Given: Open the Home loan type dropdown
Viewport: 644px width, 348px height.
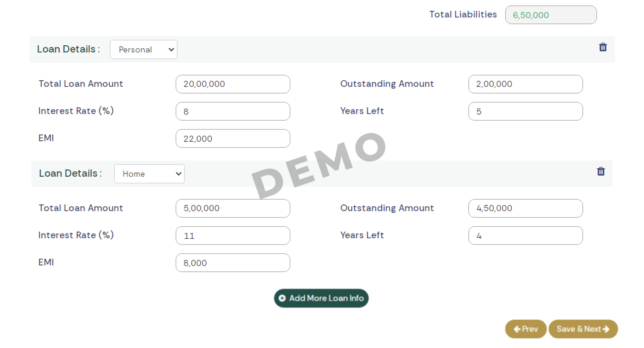Looking at the screenshot, I should [149, 174].
